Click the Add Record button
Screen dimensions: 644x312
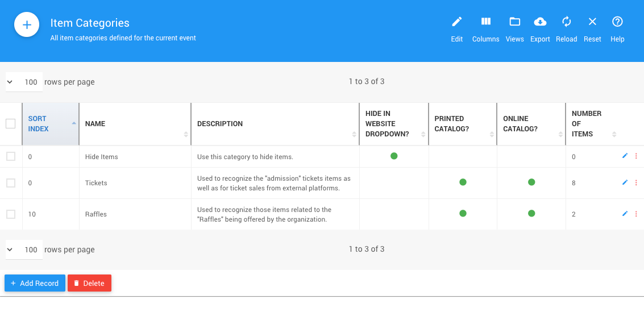(x=35, y=283)
